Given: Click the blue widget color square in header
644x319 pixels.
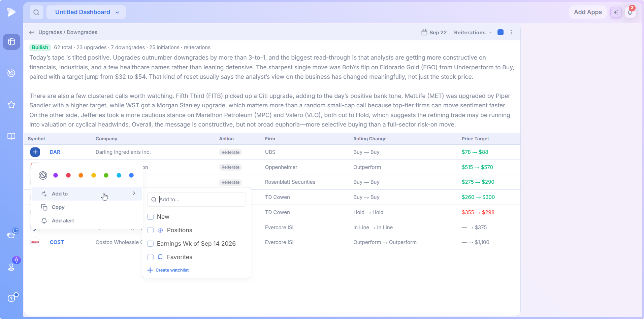Looking at the screenshot, I should (501, 32).
